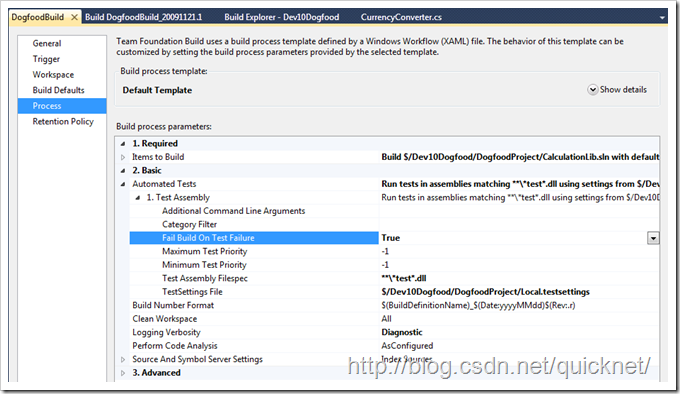Click the Automated Tests summary value
680x394 pixels.
click(520, 184)
